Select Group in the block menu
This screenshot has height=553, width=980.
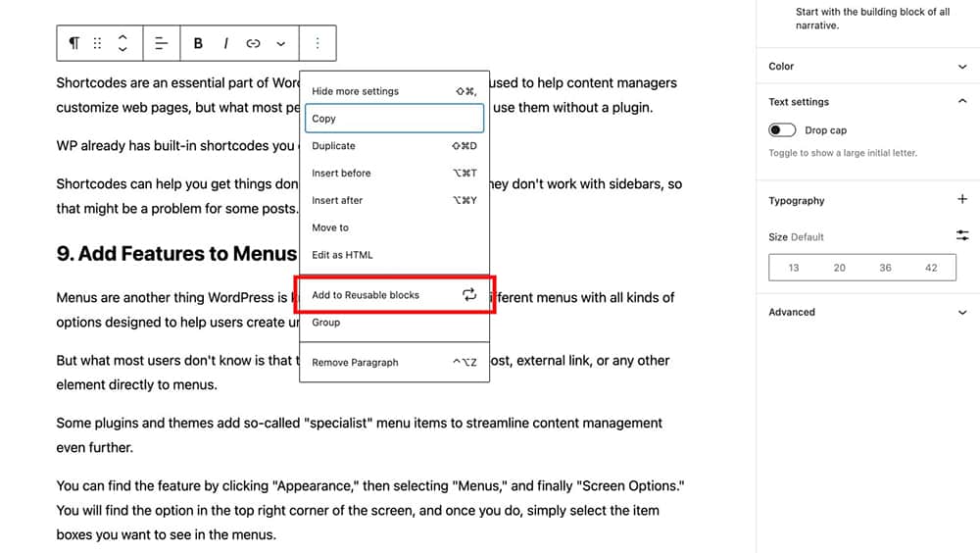394,323
